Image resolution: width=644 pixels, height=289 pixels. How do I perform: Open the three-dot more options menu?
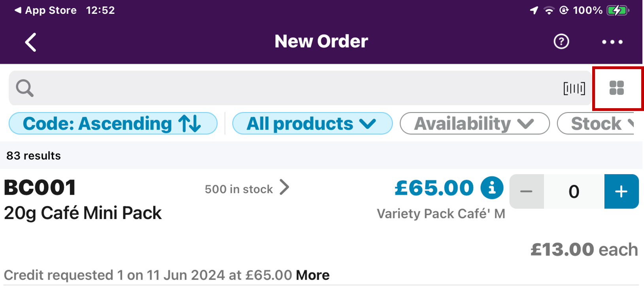[612, 42]
